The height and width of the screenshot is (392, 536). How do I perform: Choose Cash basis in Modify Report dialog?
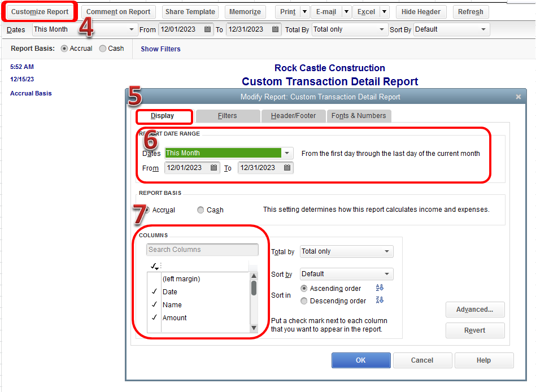point(201,210)
